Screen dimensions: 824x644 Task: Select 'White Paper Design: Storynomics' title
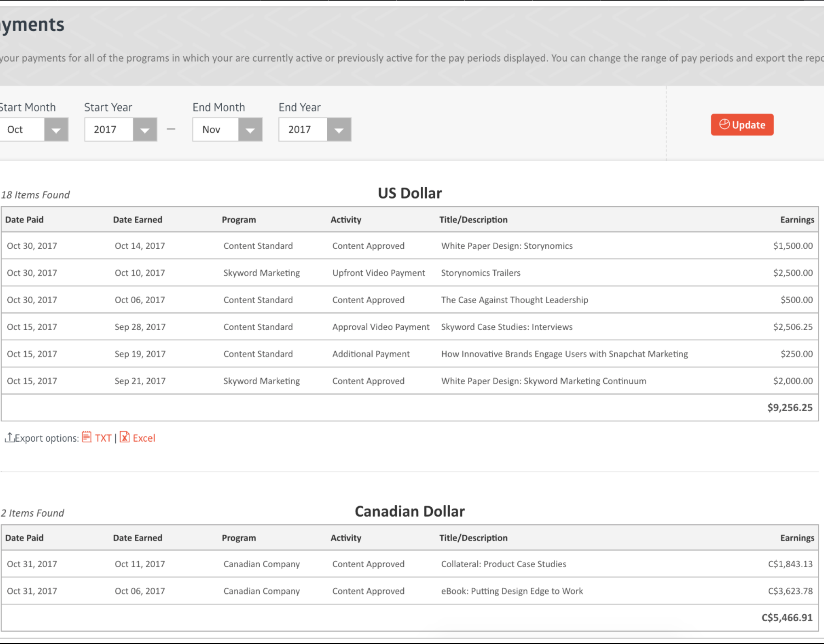coord(507,246)
